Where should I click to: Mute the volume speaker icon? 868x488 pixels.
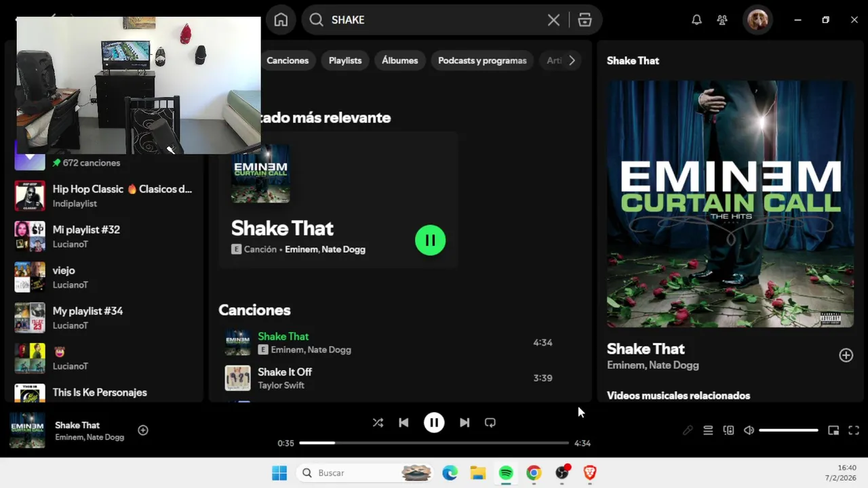coord(749,430)
